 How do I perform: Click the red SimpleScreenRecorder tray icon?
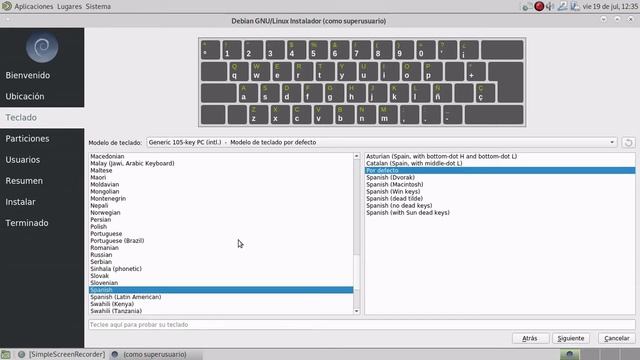click(539, 6)
